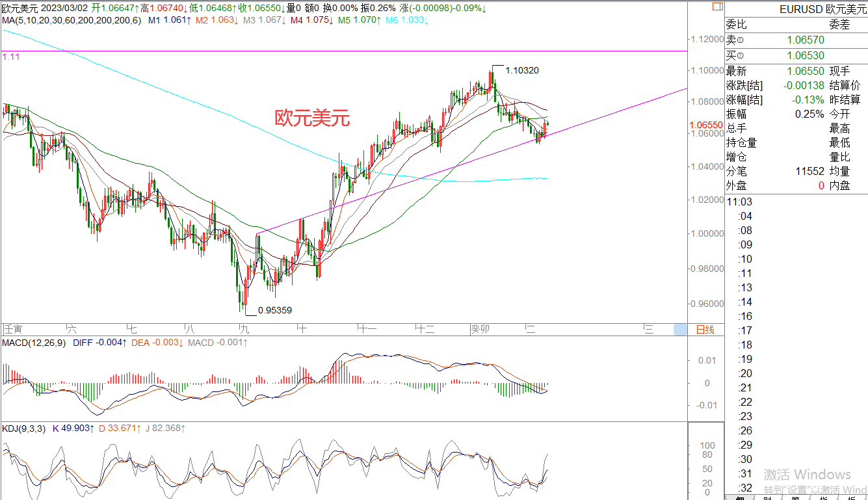Select the :32 tick time entry
868x500 pixels.
[x=745, y=488]
